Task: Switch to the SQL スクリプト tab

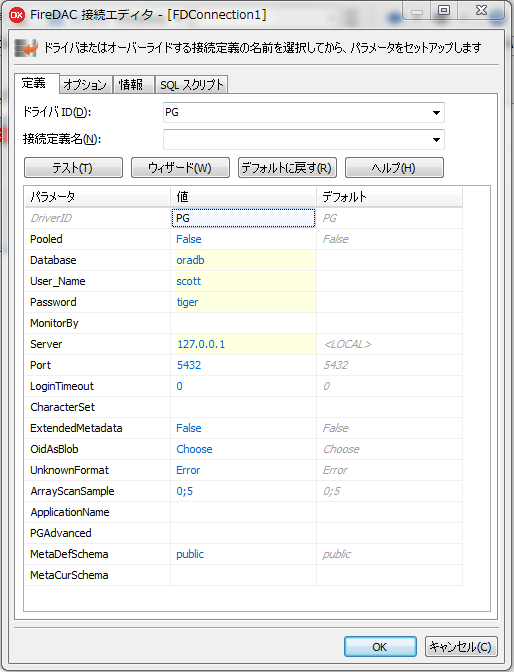Action: [x=192, y=85]
